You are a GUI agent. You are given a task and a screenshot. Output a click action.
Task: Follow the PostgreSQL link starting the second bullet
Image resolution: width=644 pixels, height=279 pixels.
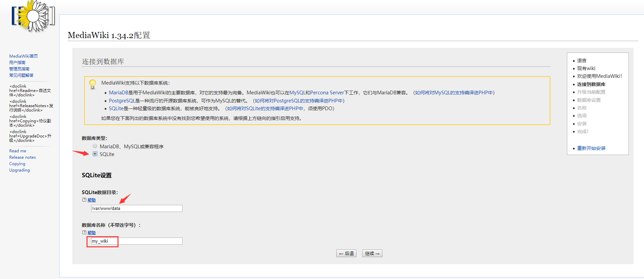click(122, 101)
